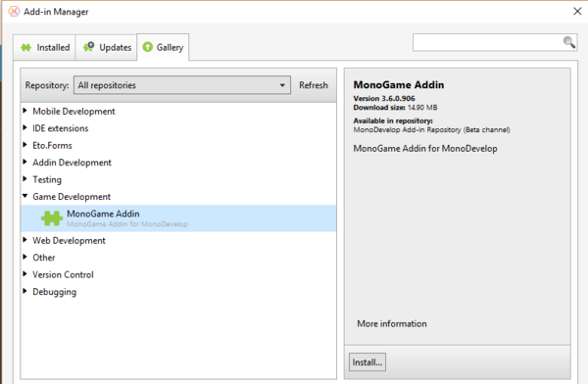
Task: Expand the Eto.Forms category
Action: click(24, 145)
